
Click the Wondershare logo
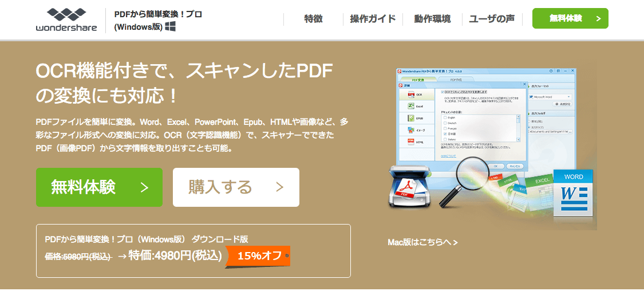pos(66,19)
